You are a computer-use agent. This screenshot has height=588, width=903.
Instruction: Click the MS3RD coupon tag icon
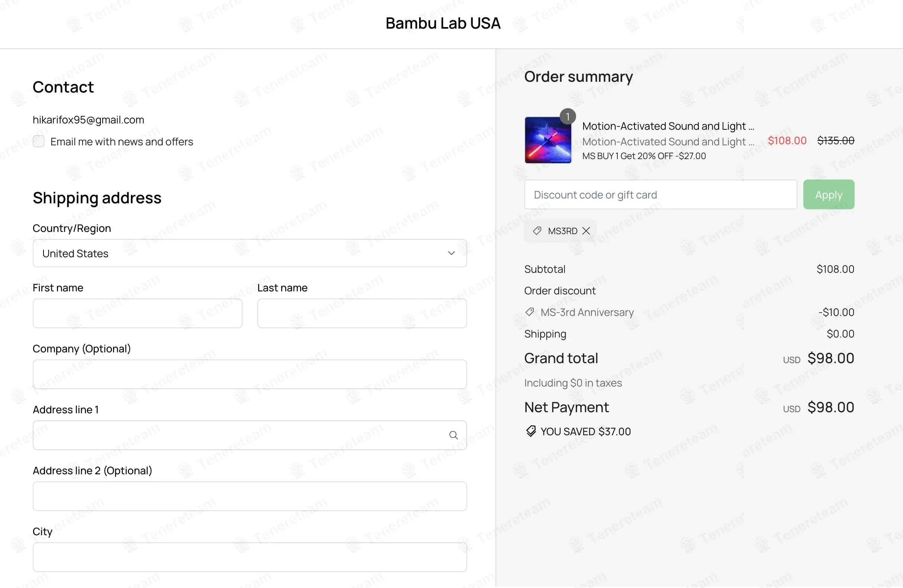click(x=537, y=231)
